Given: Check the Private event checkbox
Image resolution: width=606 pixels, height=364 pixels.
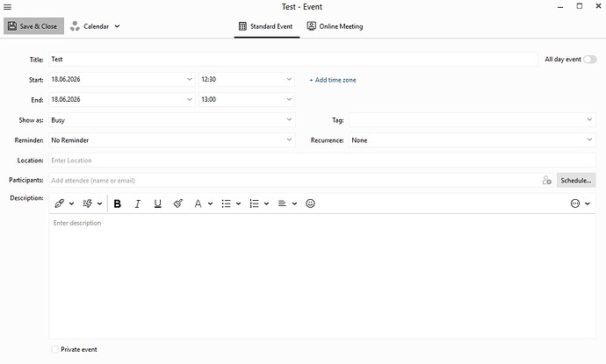Looking at the screenshot, I should (x=54, y=349).
